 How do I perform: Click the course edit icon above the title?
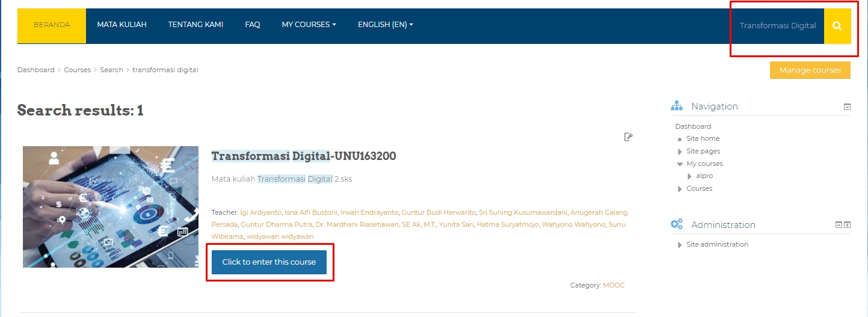click(628, 137)
